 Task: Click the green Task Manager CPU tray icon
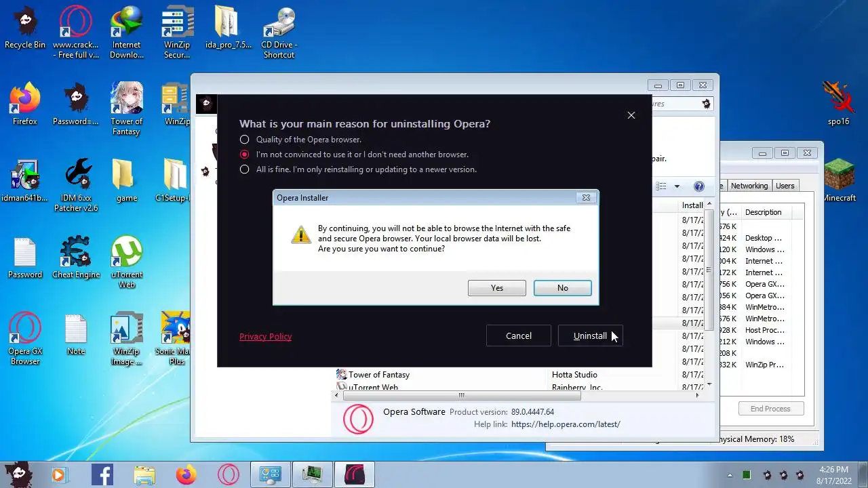coord(747,475)
